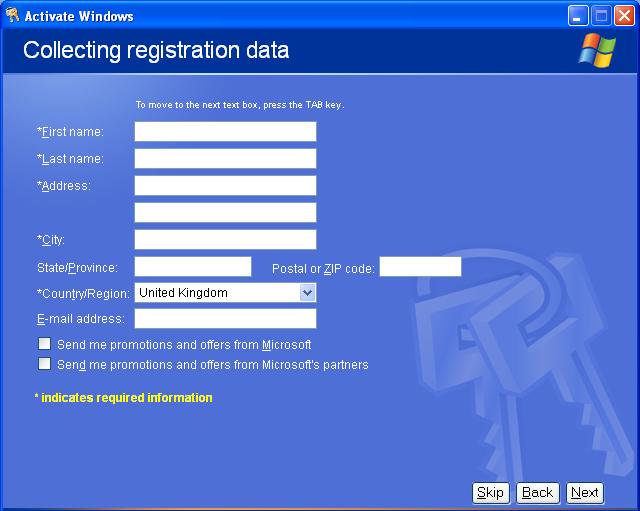This screenshot has height=511, width=640.
Task: Go to the previous step with Back
Action: coord(537,492)
